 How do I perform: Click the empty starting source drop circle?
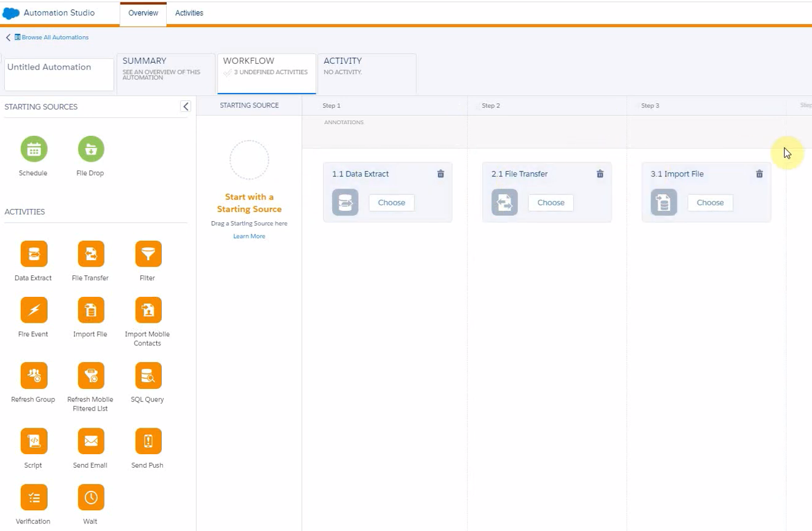[x=249, y=160]
